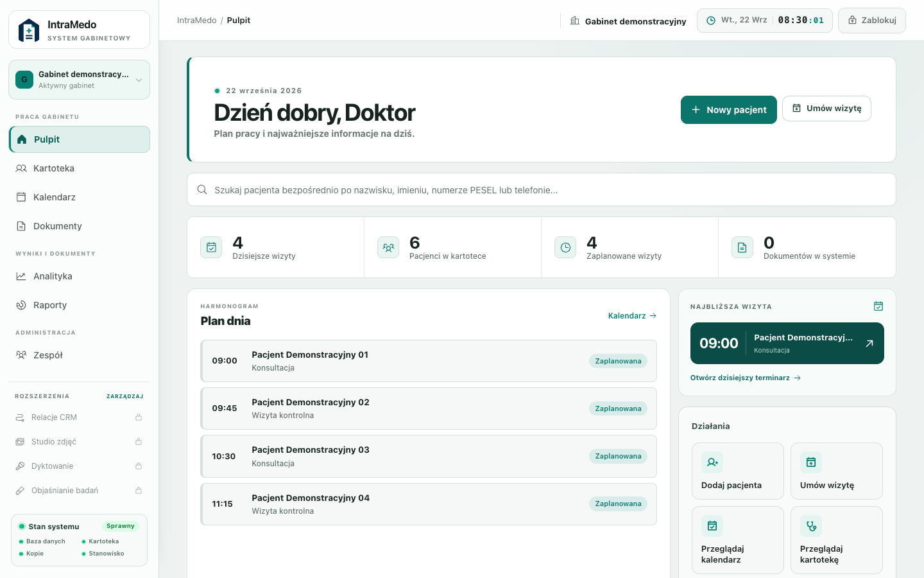The image size is (924, 578).
Task: Click the lock icon beside Dyktowanie
Action: click(139, 466)
